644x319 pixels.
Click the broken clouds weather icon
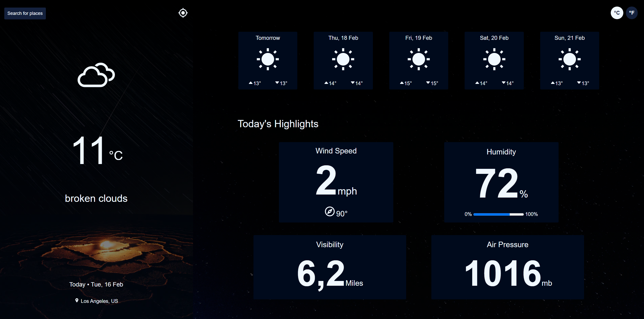click(x=96, y=75)
